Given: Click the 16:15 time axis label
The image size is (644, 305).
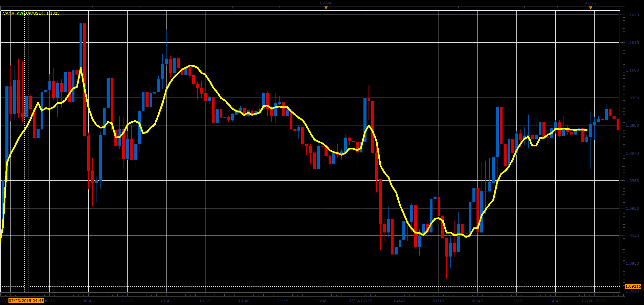Looking at the screenshot, I should click(205, 301).
